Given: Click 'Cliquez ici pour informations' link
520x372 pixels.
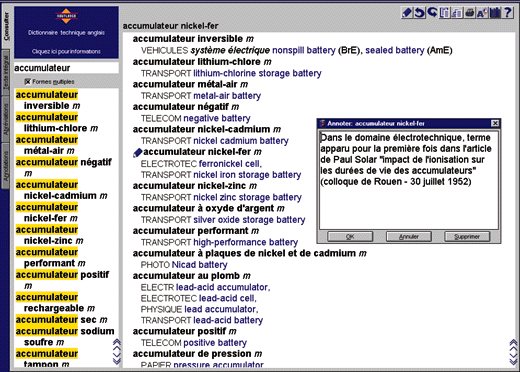Looking at the screenshot, I should [x=66, y=51].
